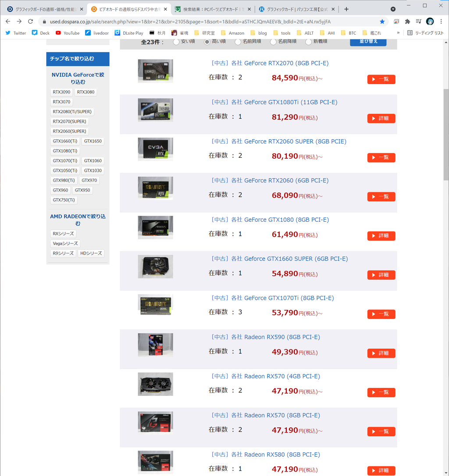Switch to the グラフィックボードの通販 tab

(45, 9)
